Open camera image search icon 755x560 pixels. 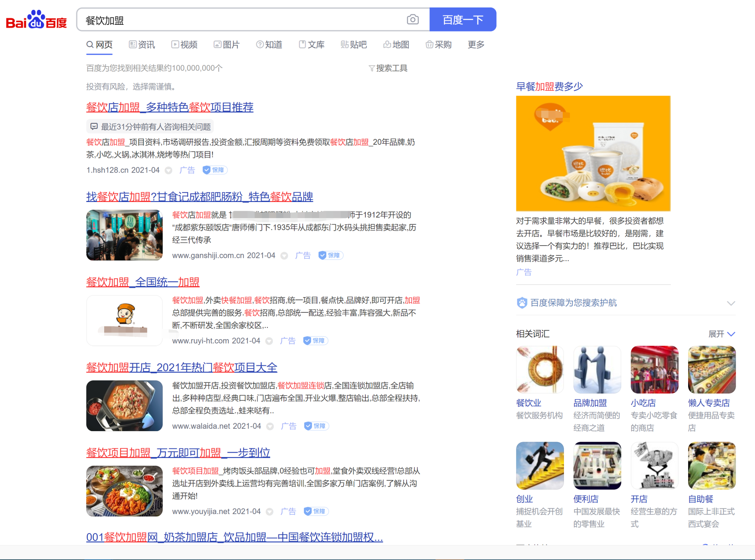click(x=412, y=20)
